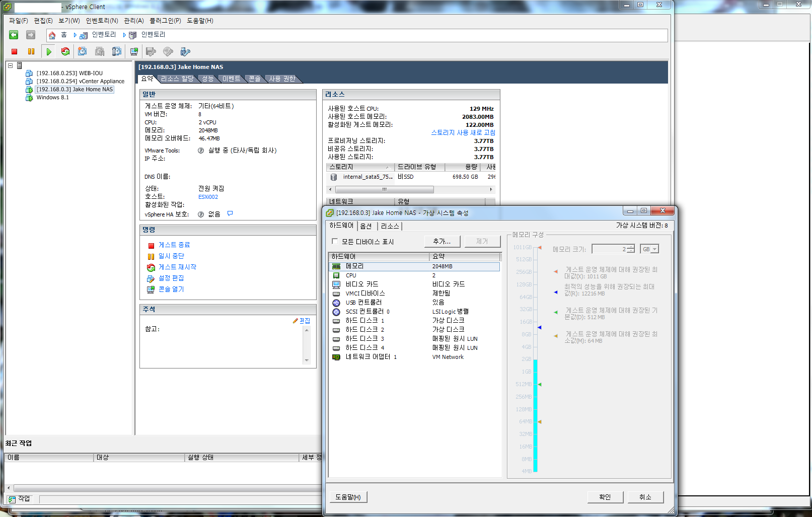
Task: Power on VM with green play icon
Action: coord(49,51)
